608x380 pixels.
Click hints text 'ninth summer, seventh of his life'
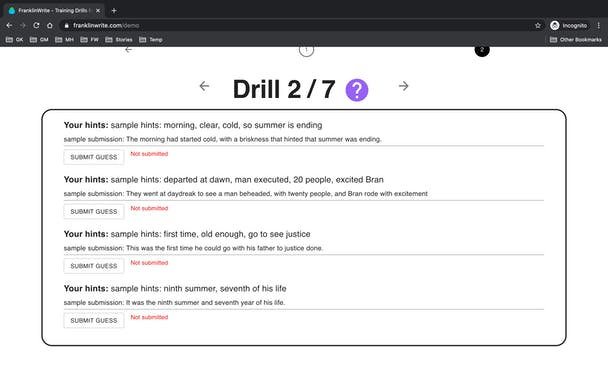tap(225, 288)
